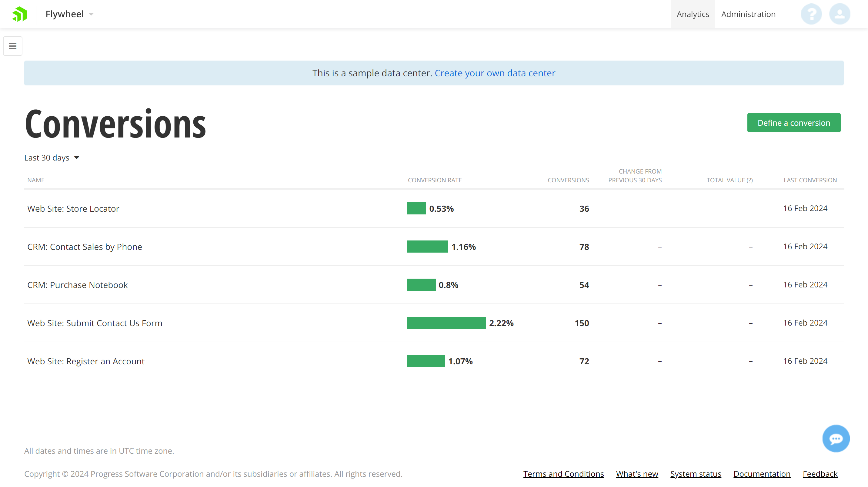This screenshot has width=868, height=487.
Task: Click the 150 conversions count
Action: [582, 323]
